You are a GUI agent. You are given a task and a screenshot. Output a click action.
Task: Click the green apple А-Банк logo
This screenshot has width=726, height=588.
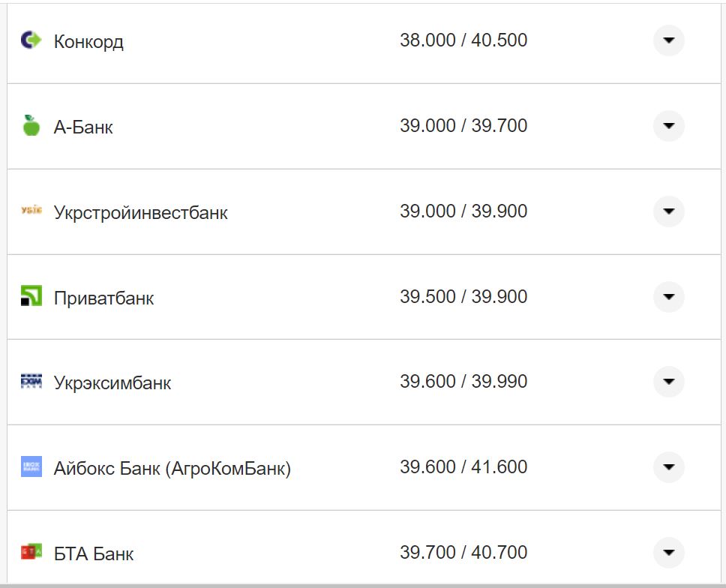tap(31, 126)
